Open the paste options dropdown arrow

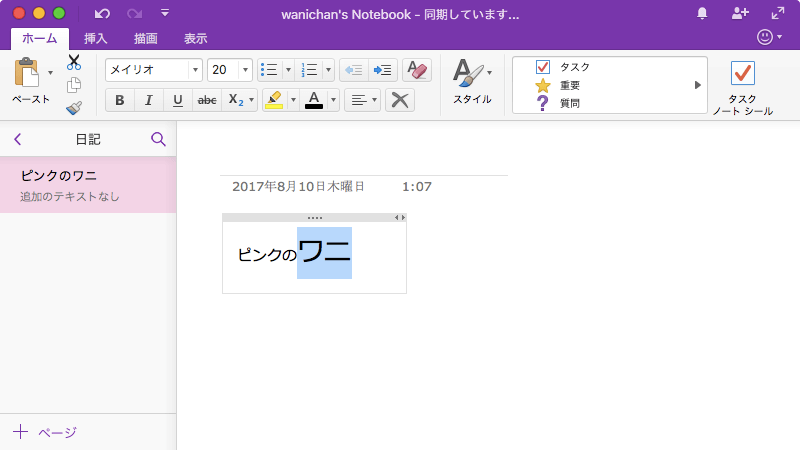(x=51, y=72)
